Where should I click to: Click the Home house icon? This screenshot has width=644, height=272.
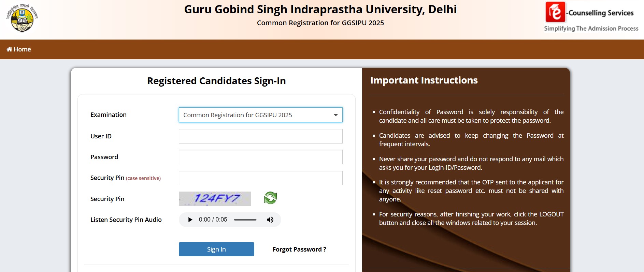pos(9,49)
